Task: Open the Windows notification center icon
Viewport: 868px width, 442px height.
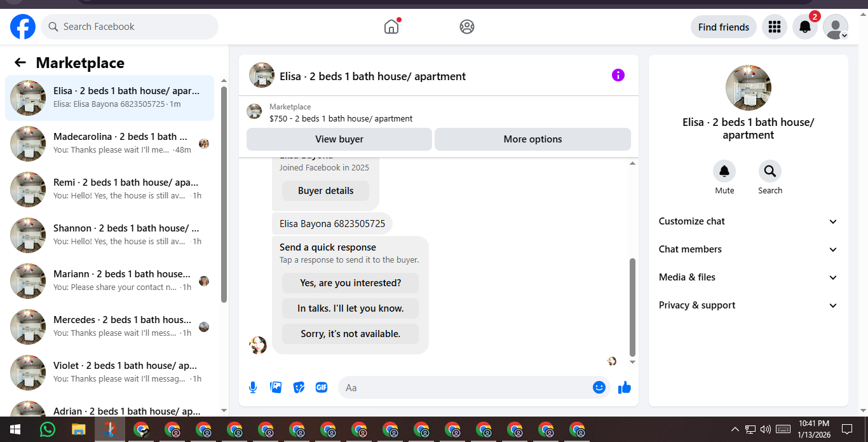Action: (846, 429)
